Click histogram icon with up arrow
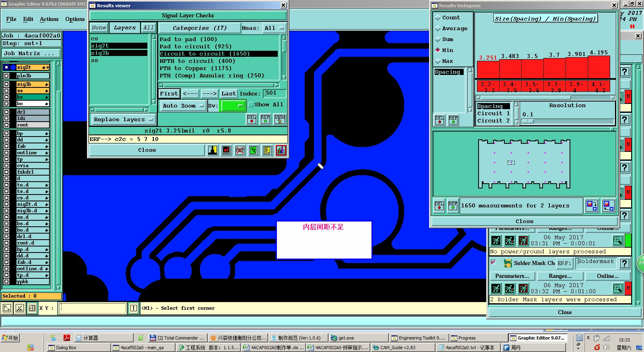644x352 pixels. [609, 206]
